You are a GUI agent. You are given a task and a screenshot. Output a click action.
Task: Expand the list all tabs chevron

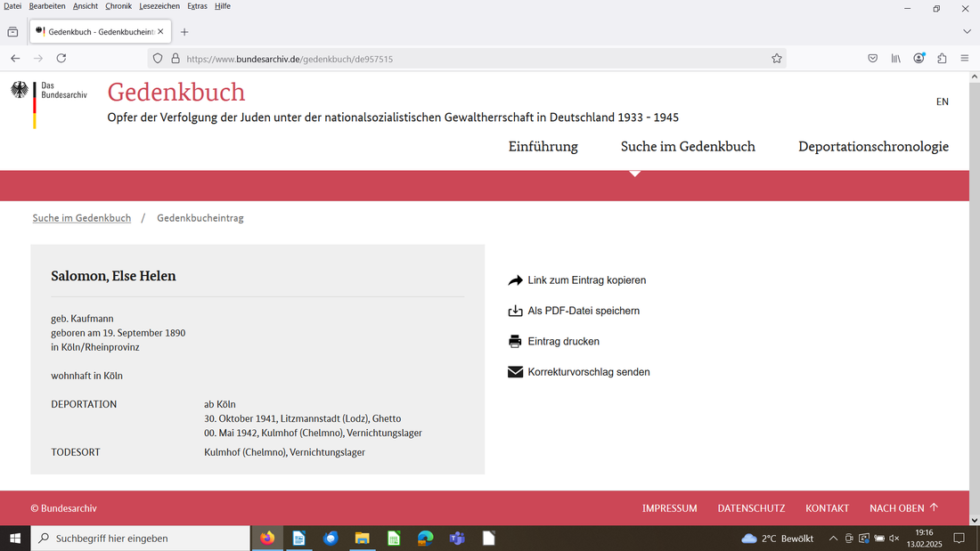click(967, 31)
